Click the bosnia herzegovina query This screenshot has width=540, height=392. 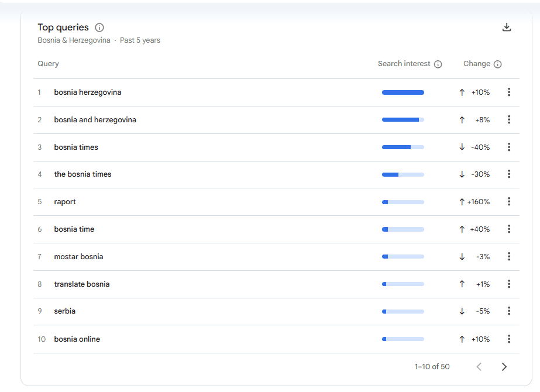click(88, 92)
